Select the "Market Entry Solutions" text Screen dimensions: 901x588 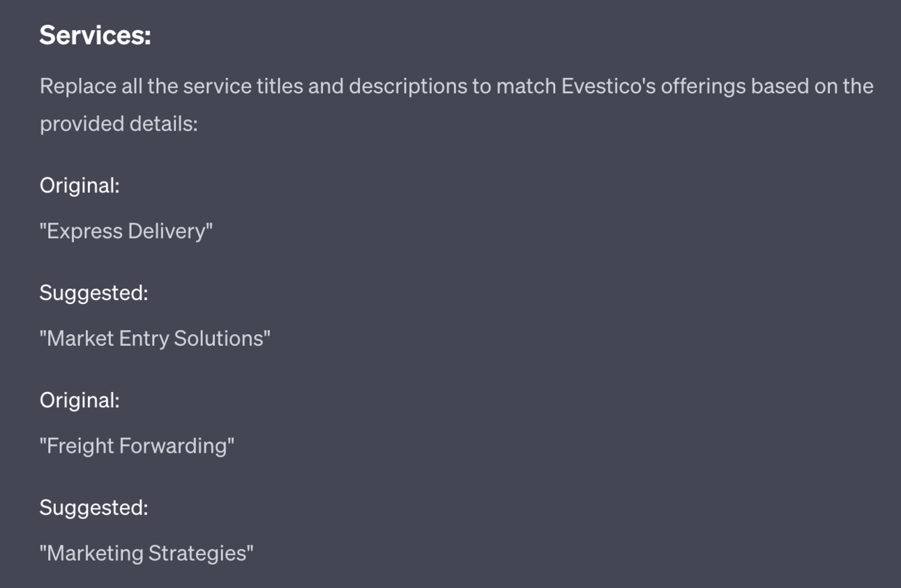point(155,338)
